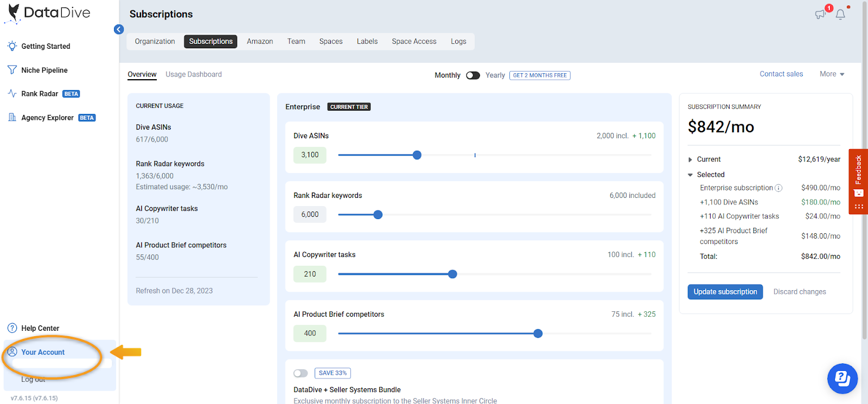
Task: Click the 617/6,000 Dive ASINs usage value
Action: click(x=152, y=139)
